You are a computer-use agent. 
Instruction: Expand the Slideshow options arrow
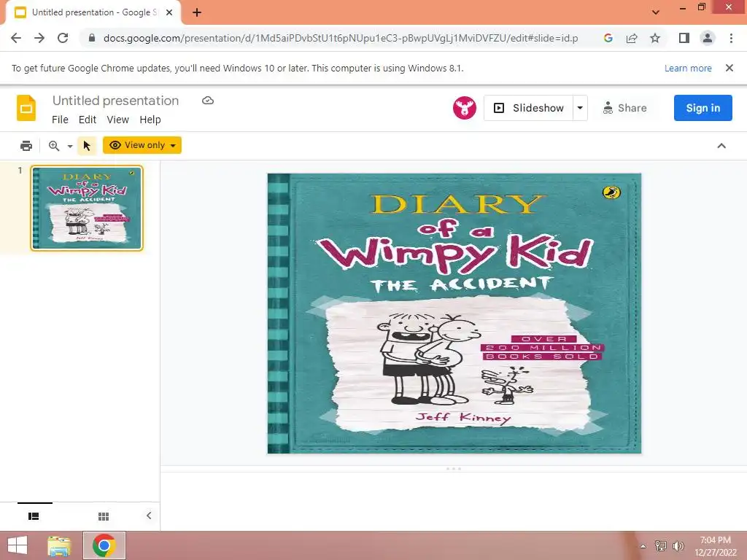click(x=580, y=108)
